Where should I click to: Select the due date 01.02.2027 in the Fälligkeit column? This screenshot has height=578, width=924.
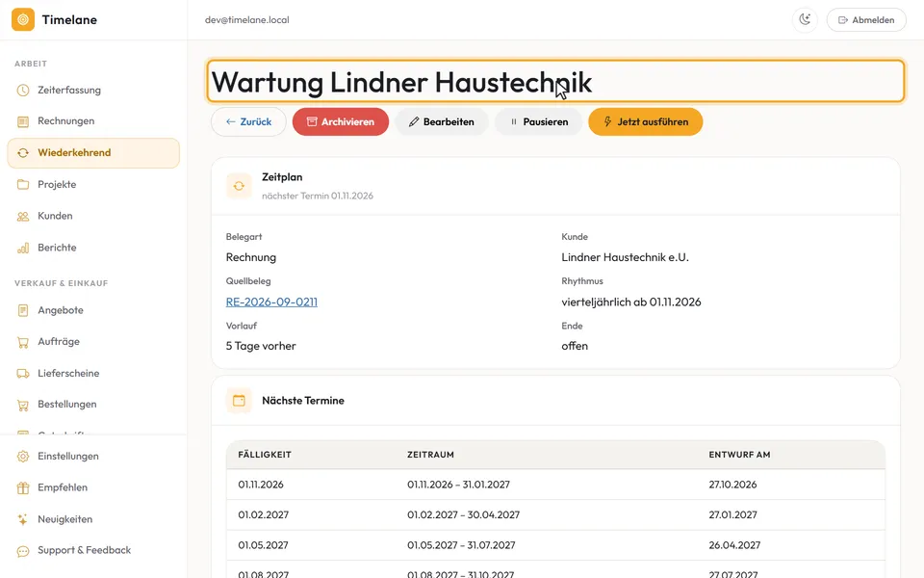pyautogui.click(x=264, y=514)
